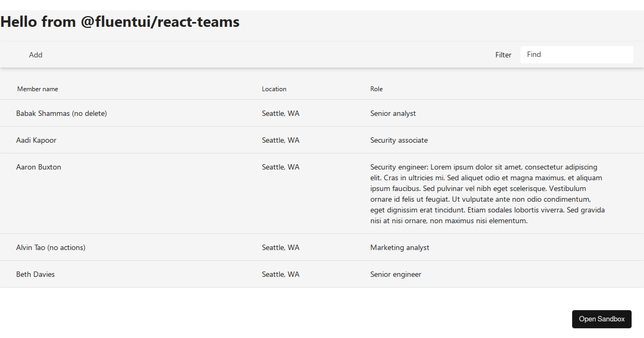Click the Senior analyst role text
This screenshot has height=338, width=644.
(393, 113)
